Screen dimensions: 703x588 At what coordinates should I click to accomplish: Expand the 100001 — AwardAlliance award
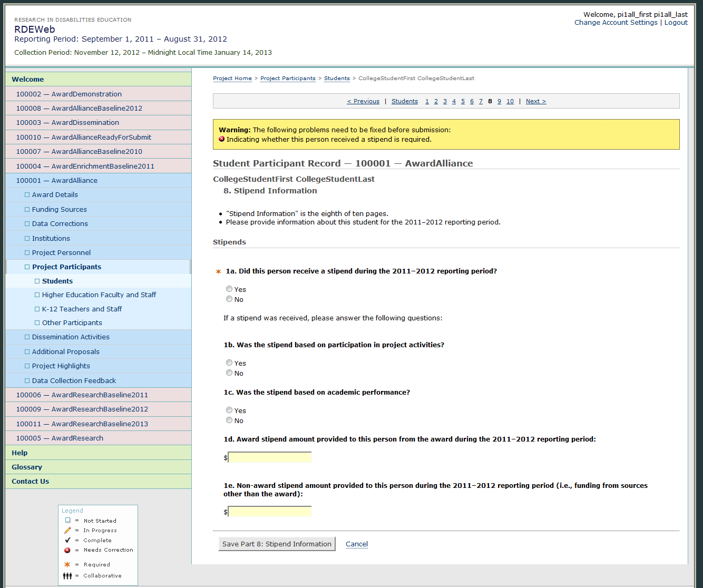[x=56, y=180]
